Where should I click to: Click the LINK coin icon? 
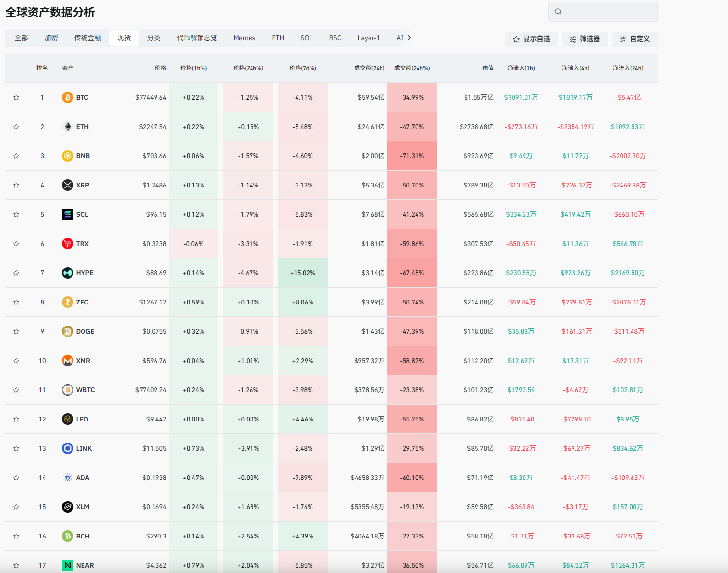point(68,448)
